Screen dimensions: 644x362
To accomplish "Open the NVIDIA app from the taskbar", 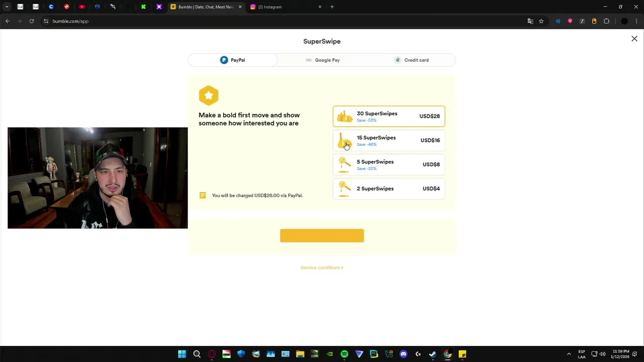I will (x=330, y=354).
